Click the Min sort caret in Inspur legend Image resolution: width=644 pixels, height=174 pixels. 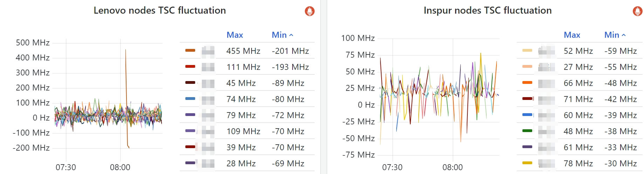coord(624,35)
